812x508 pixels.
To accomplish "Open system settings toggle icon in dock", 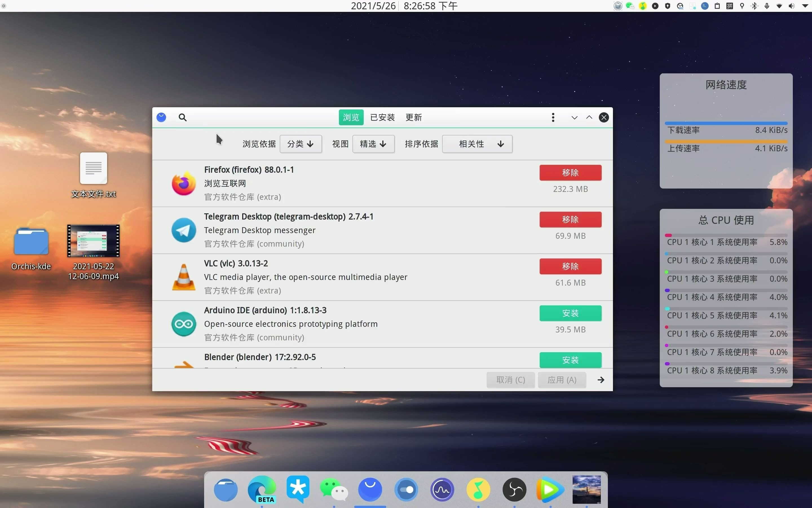I will click(406, 490).
